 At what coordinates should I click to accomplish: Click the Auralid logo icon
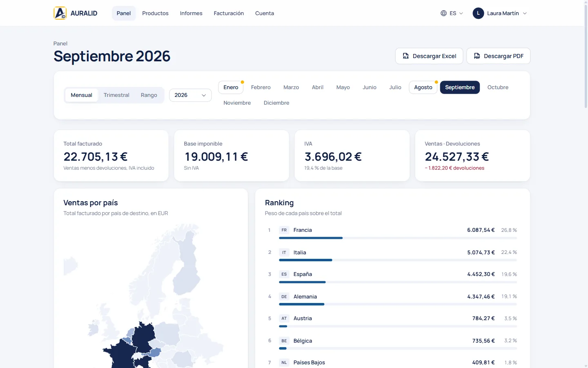tap(60, 13)
